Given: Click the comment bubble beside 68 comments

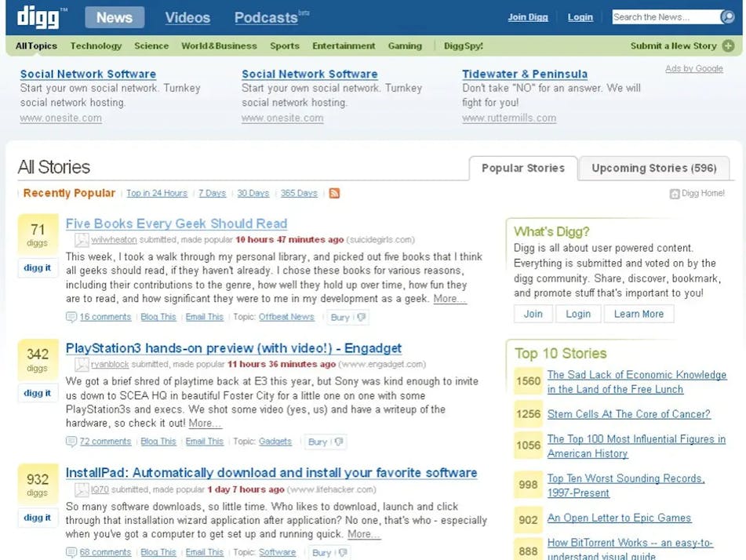Looking at the screenshot, I should tap(71, 553).
